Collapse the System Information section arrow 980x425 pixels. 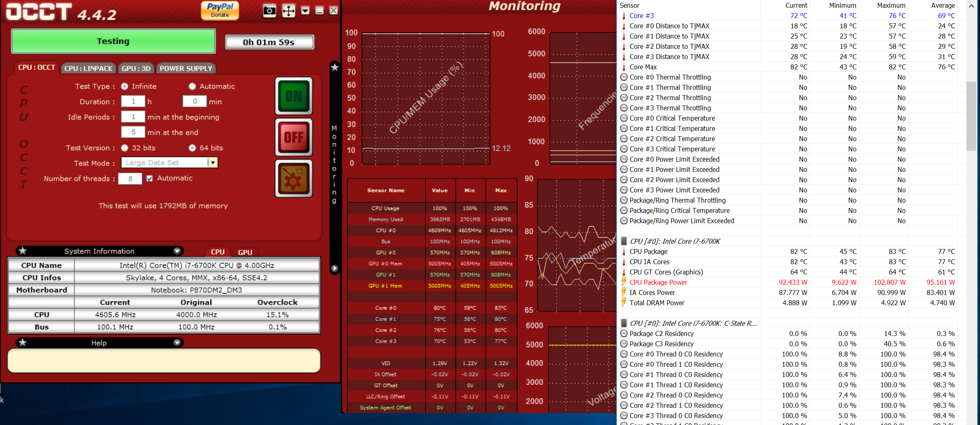coord(177,251)
